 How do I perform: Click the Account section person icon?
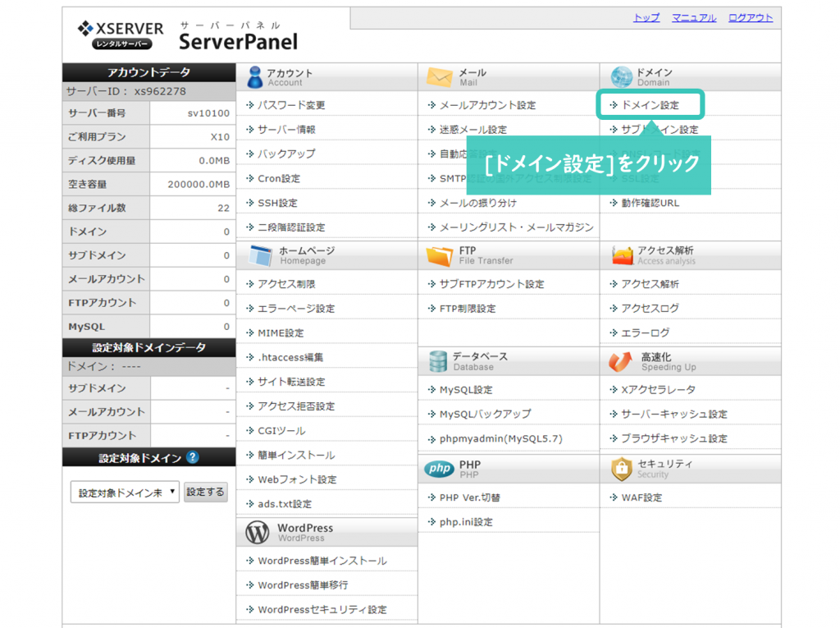[x=255, y=76]
